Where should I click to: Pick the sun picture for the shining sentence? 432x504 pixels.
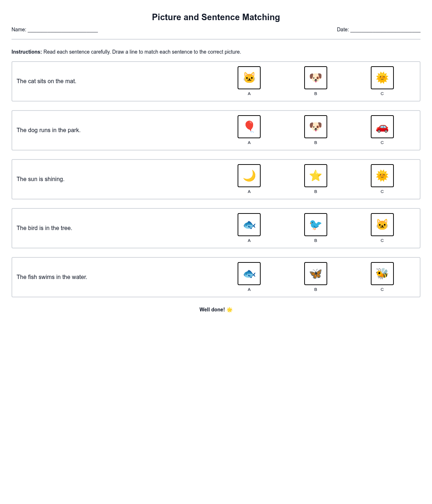(x=382, y=176)
